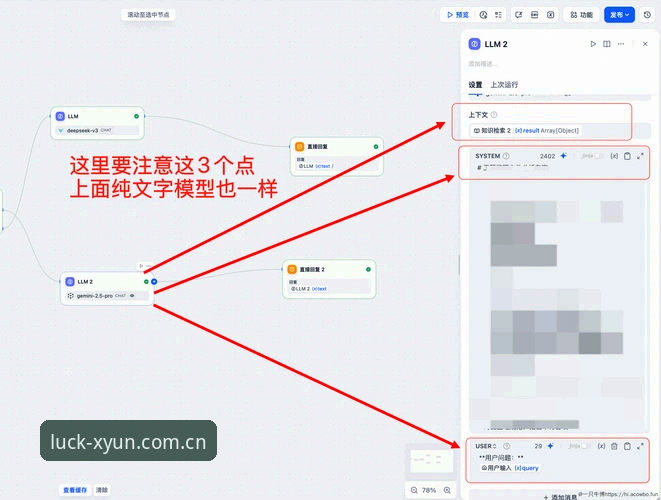
Task: Select the 直接回复 2 node on canvas
Action: [x=329, y=279]
